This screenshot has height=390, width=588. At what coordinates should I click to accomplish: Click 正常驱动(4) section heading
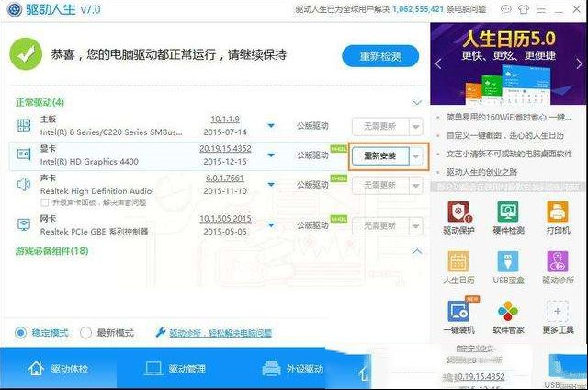[40, 102]
